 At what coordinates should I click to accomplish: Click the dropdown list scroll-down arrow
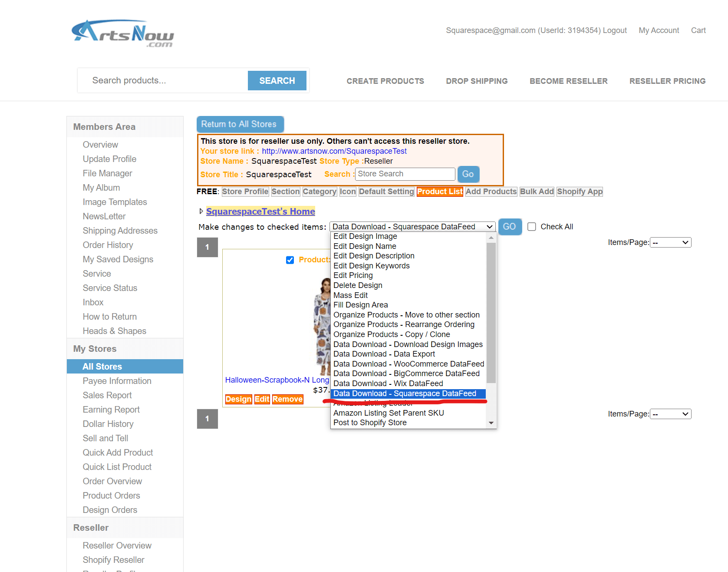(x=491, y=423)
